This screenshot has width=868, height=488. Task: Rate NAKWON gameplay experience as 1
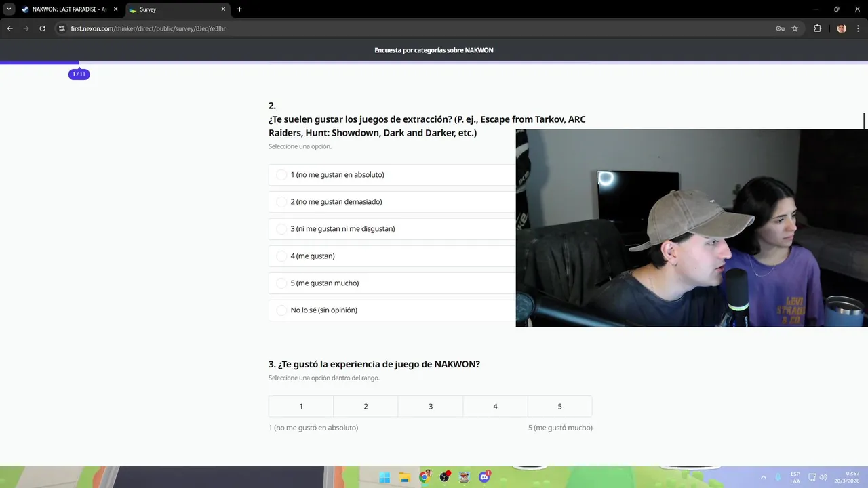[301, 406]
